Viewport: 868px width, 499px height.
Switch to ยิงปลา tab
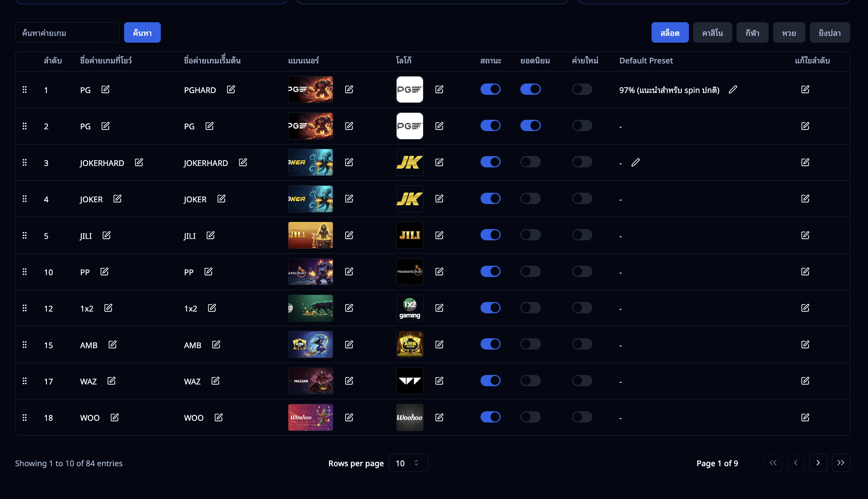tap(830, 33)
